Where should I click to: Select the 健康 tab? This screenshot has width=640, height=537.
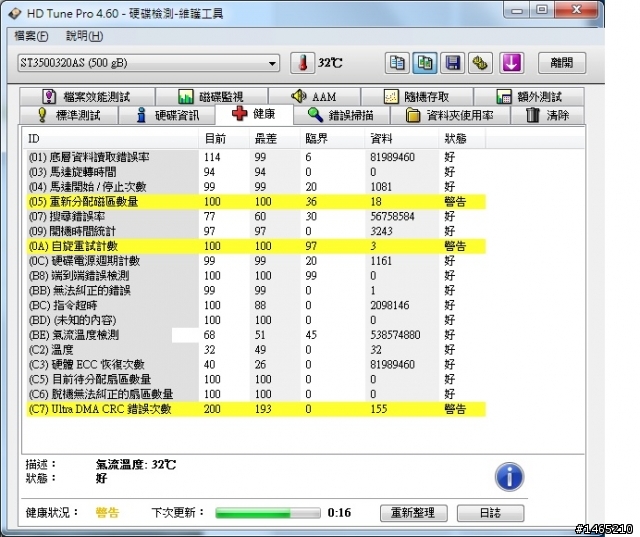[254, 114]
